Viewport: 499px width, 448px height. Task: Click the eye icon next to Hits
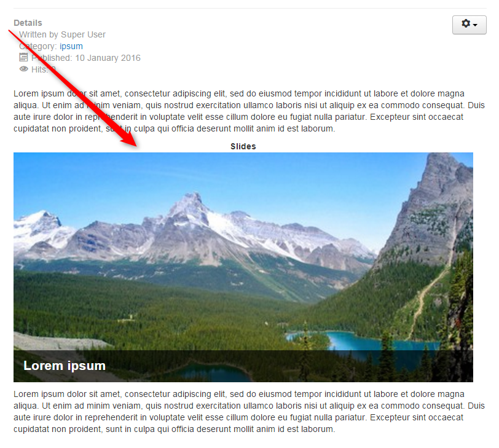pos(23,69)
